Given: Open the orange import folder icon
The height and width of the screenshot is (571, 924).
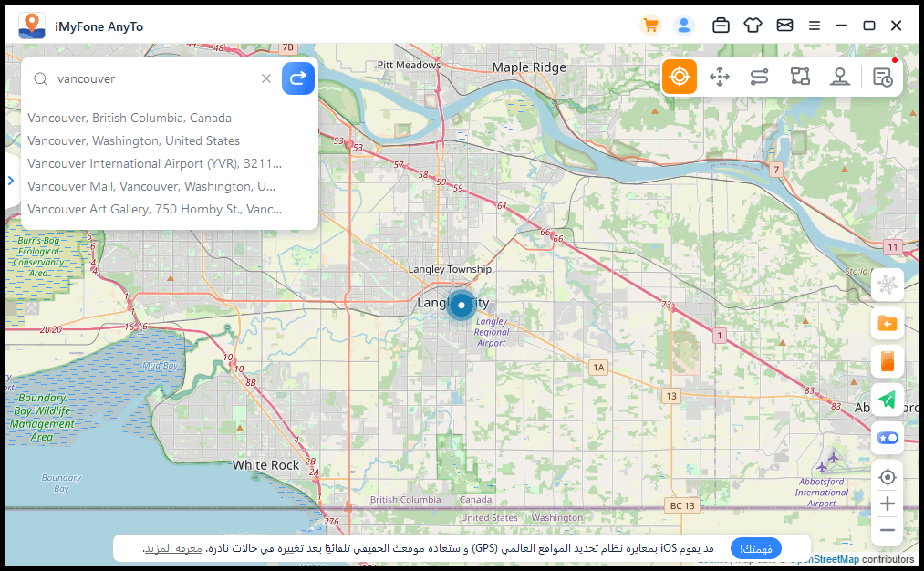Looking at the screenshot, I should pos(887,323).
